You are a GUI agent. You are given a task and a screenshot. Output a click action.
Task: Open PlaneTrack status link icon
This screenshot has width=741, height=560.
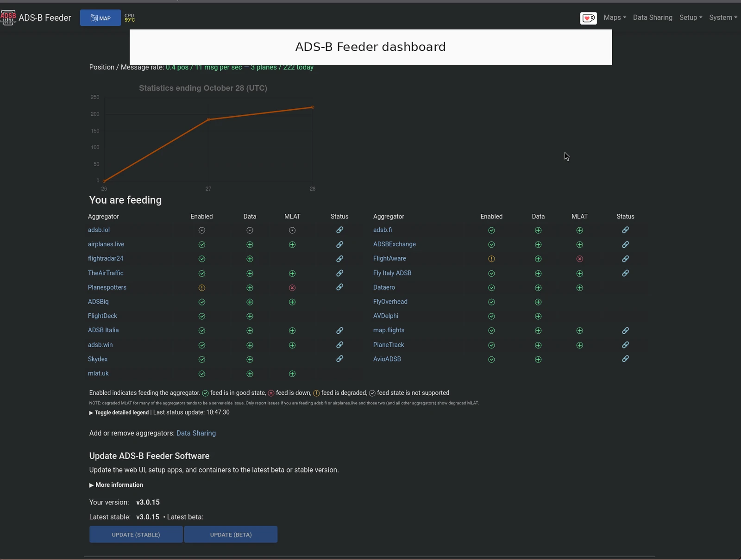pos(625,345)
